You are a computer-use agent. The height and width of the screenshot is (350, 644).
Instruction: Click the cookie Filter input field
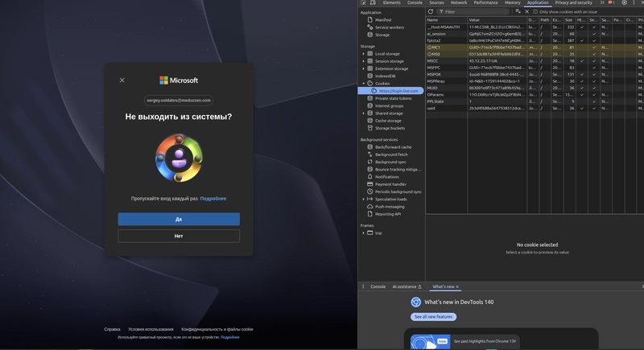pyautogui.click(x=475, y=12)
